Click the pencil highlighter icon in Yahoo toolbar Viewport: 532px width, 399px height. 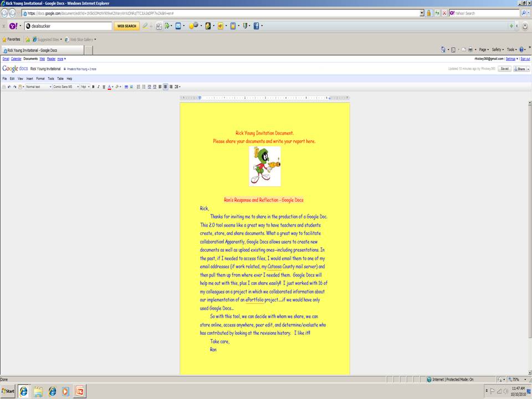[145, 26]
